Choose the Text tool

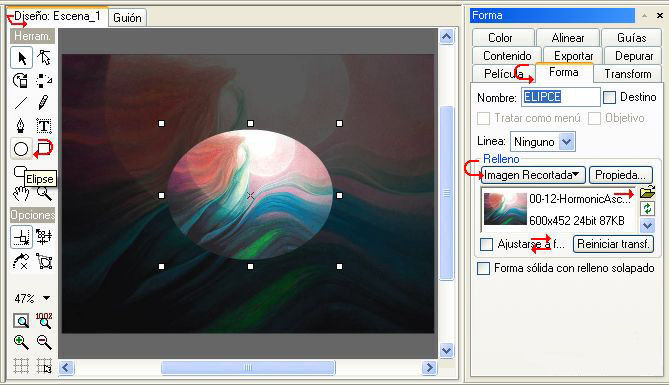(44, 126)
